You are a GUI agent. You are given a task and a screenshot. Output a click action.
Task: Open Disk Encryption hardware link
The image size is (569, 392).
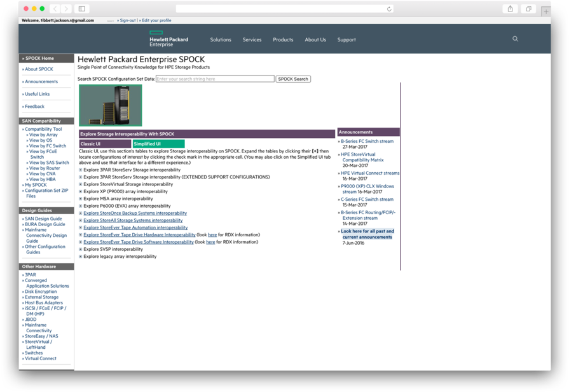(41, 291)
